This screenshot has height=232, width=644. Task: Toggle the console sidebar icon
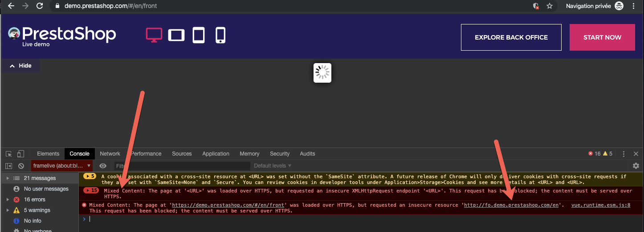click(x=9, y=166)
